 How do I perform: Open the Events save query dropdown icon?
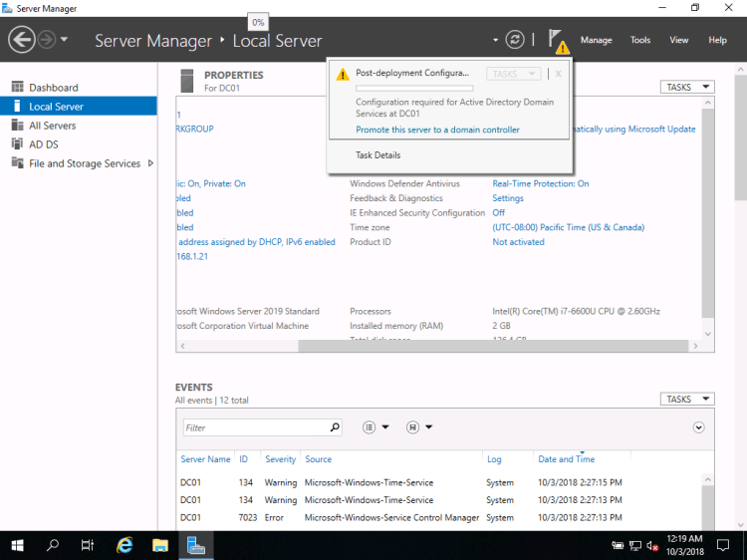[x=418, y=427]
